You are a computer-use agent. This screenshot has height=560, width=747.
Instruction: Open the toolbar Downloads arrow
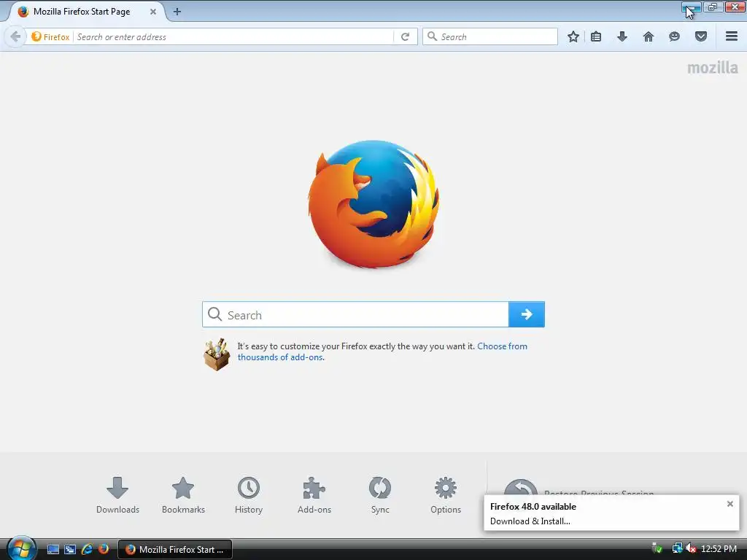click(622, 36)
